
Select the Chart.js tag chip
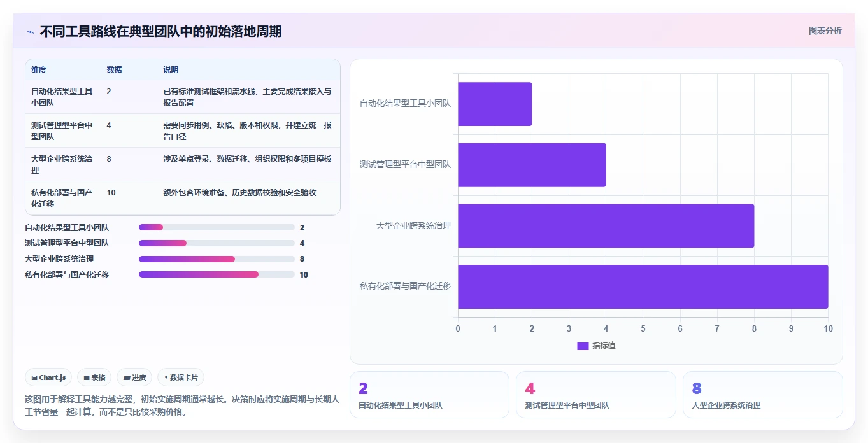49,377
